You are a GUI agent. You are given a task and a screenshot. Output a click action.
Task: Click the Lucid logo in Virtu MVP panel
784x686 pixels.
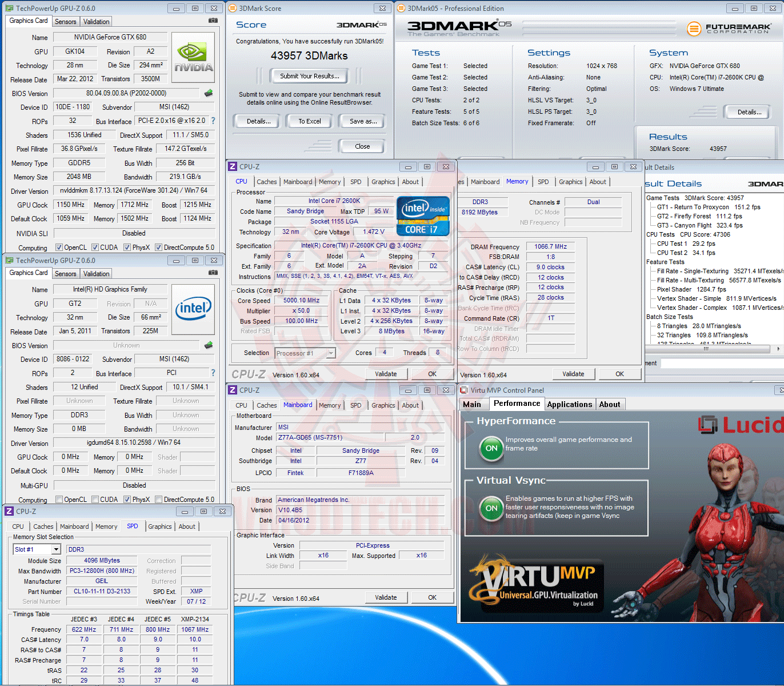tap(741, 425)
